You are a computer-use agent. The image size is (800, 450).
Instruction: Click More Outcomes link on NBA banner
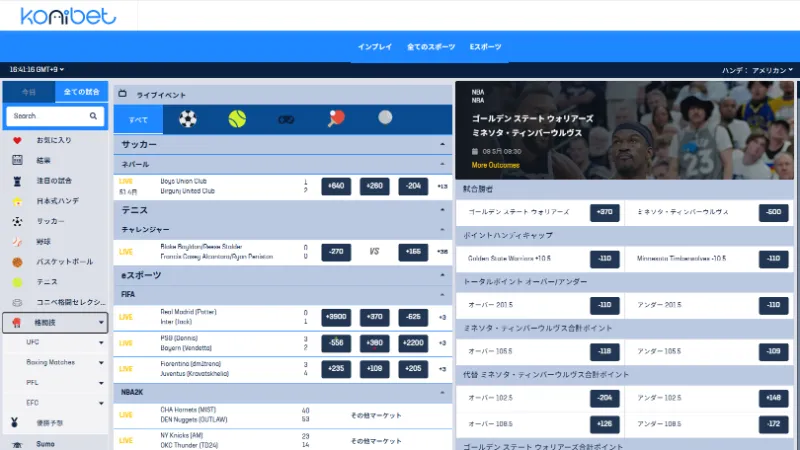pyautogui.click(x=495, y=165)
